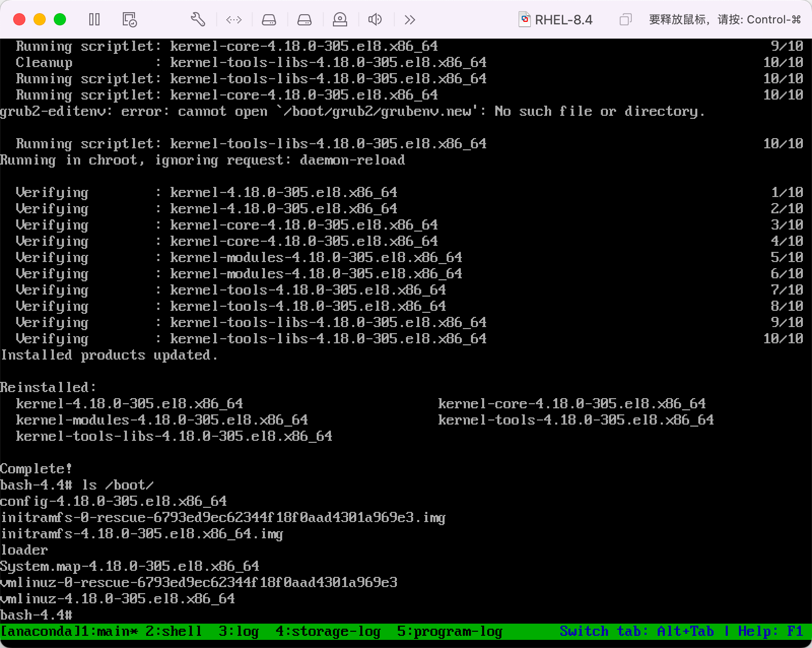Click the overlapping windows icon
The height and width of the screenshot is (648, 812).
(625, 20)
